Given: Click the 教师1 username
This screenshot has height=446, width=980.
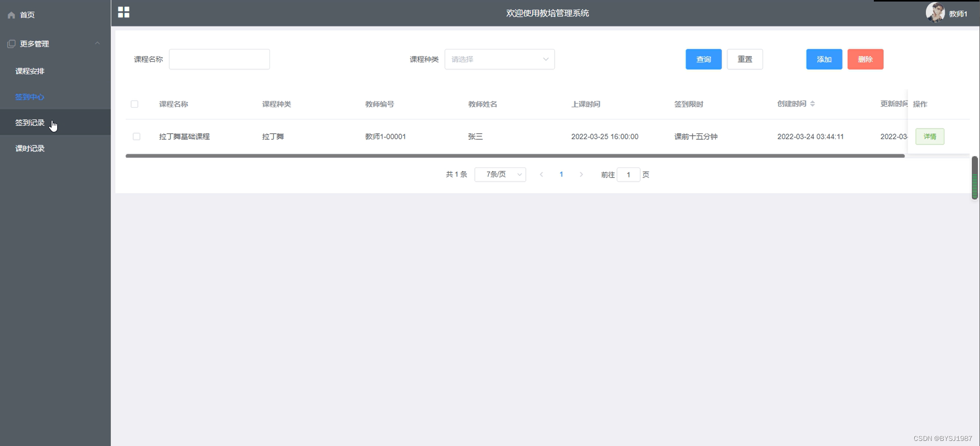Looking at the screenshot, I should pos(958,14).
